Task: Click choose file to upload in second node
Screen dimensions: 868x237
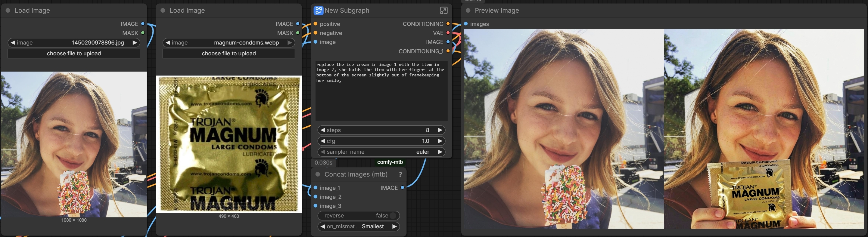Action: 229,54
